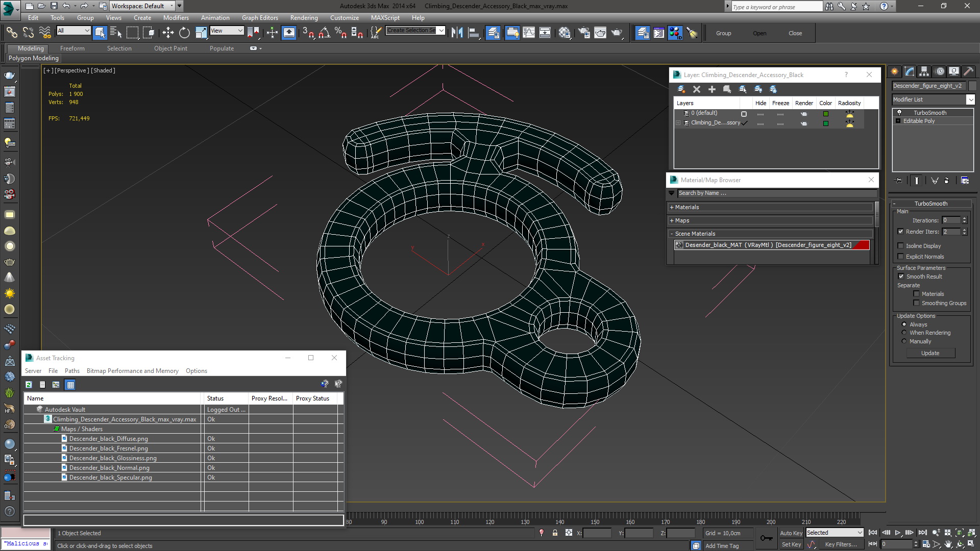Click the Mirror tool icon
Viewport: 980px width, 551px height.
coord(457,33)
